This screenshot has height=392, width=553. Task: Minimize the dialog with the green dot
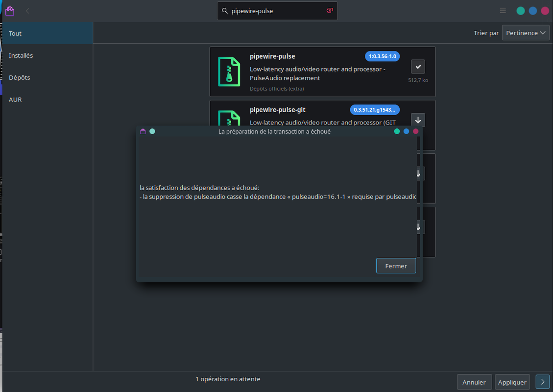click(x=397, y=131)
